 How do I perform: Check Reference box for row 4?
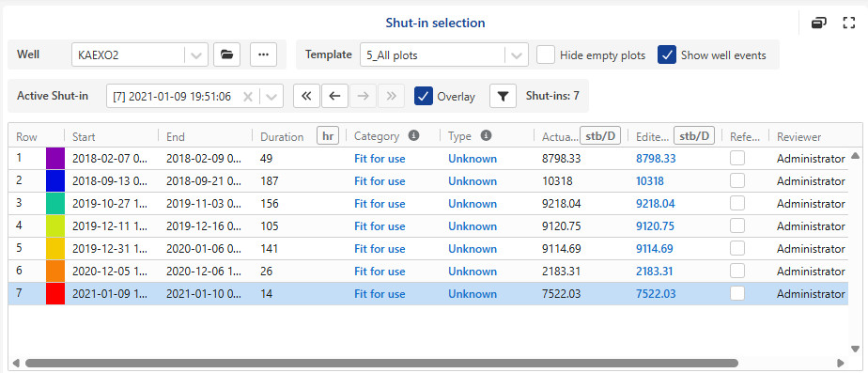736,225
